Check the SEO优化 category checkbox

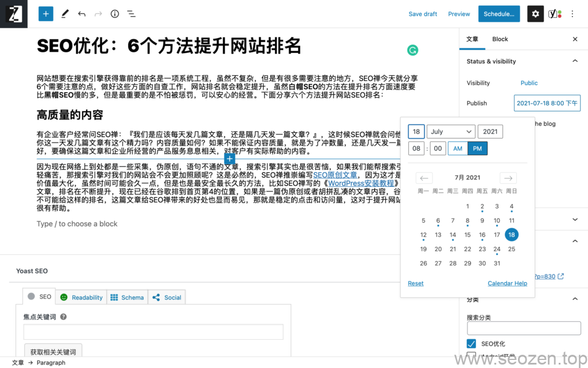471,343
